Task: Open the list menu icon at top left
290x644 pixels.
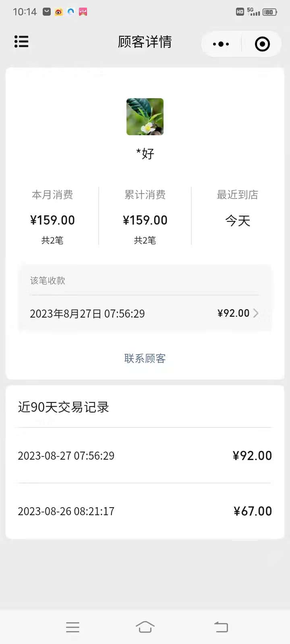Action: click(x=21, y=41)
